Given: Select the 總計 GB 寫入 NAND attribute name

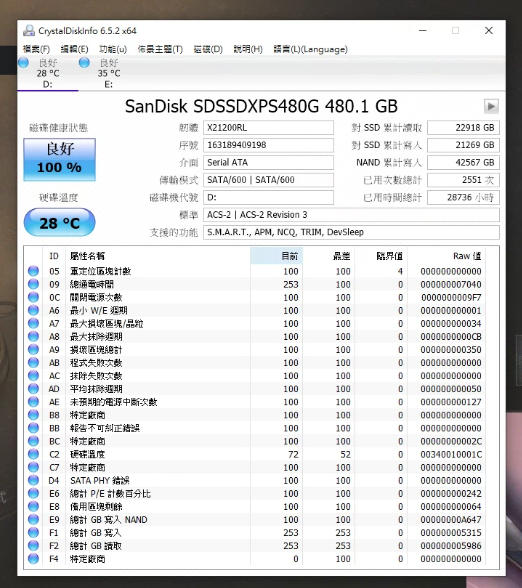Looking at the screenshot, I should pyautogui.click(x=109, y=520).
